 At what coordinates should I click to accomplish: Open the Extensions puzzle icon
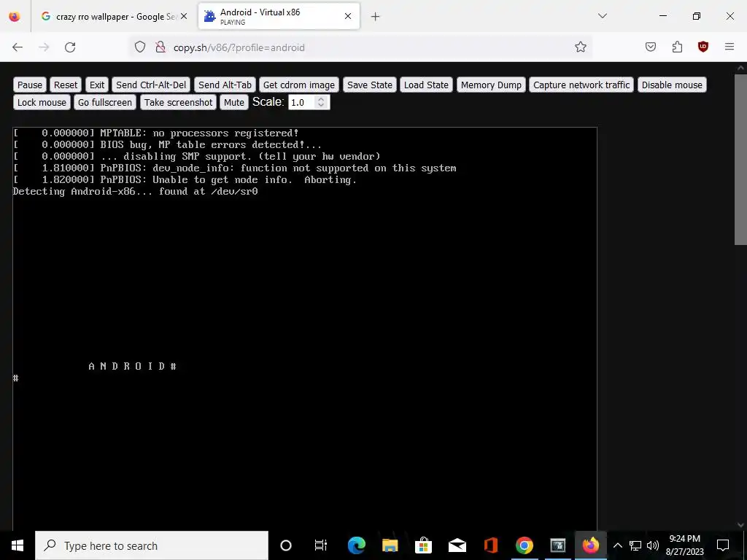(x=677, y=47)
